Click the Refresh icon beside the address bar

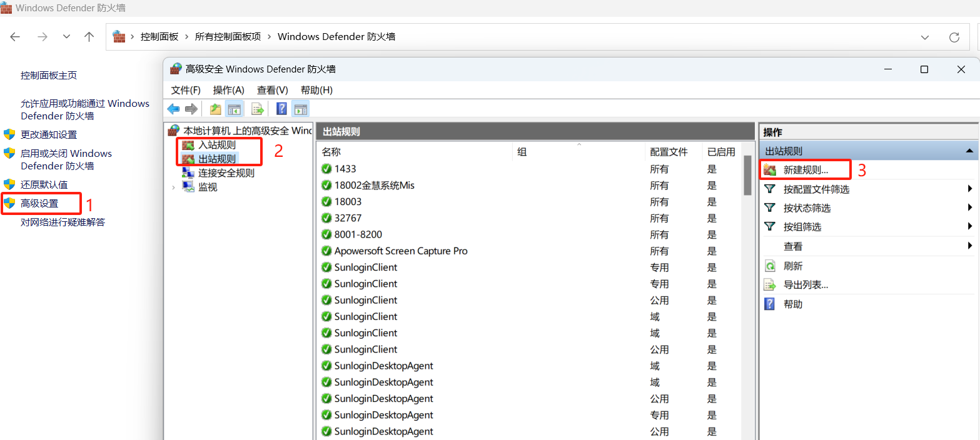(954, 37)
